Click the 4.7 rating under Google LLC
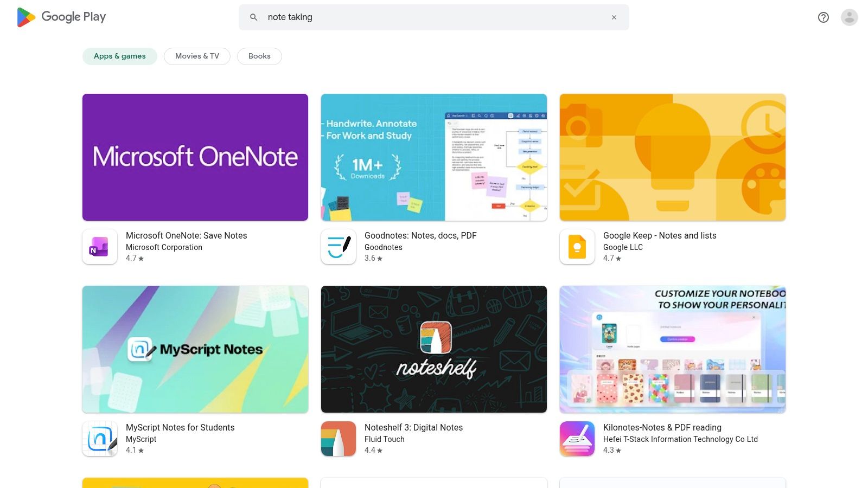The height and width of the screenshot is (488, 868). pos(612,258)
